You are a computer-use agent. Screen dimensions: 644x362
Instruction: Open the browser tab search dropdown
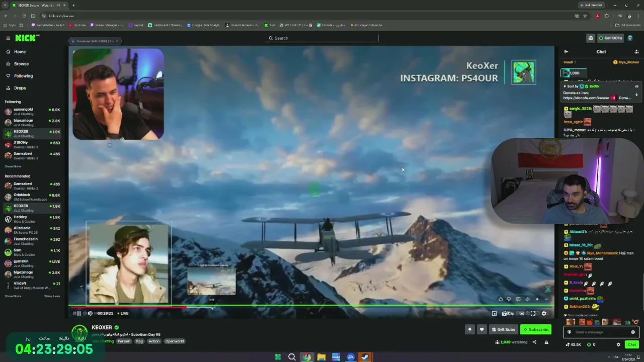(6, 5)
